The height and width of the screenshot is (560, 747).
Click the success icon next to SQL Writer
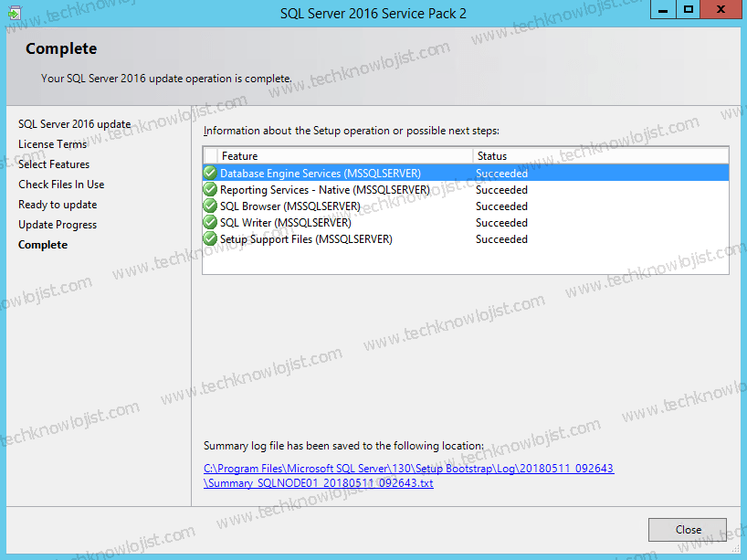209,222
